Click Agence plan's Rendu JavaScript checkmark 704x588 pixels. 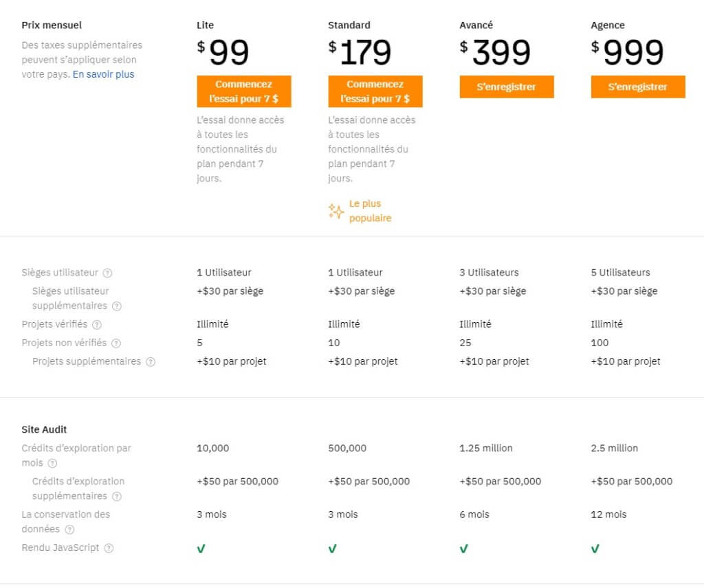pos(595,549)
